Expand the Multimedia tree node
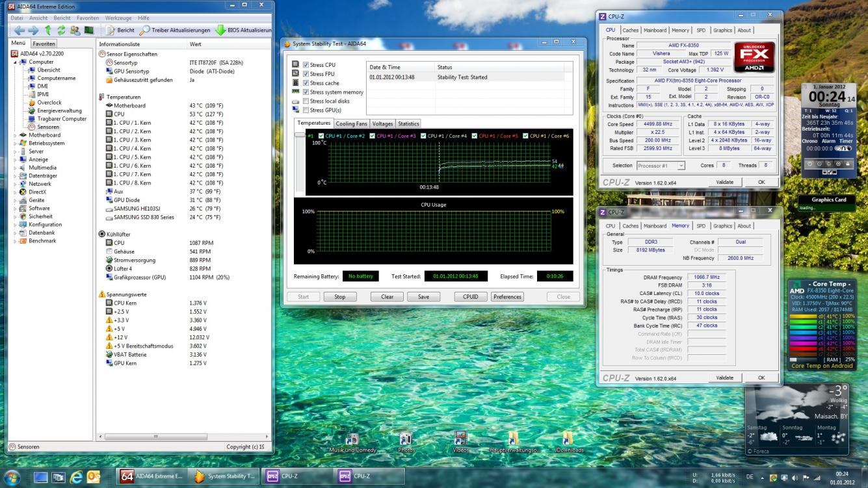This screenshot has height=488, width=868. point(16,168)
